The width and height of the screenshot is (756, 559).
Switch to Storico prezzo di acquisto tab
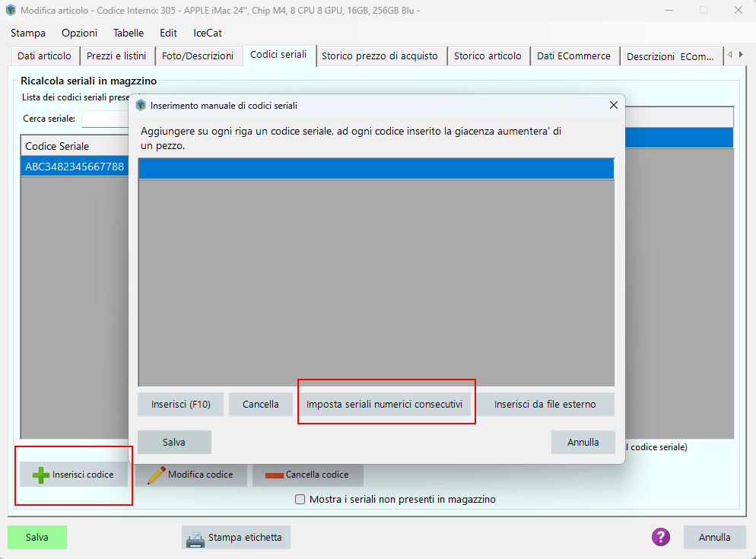click(x=380, y=56)
